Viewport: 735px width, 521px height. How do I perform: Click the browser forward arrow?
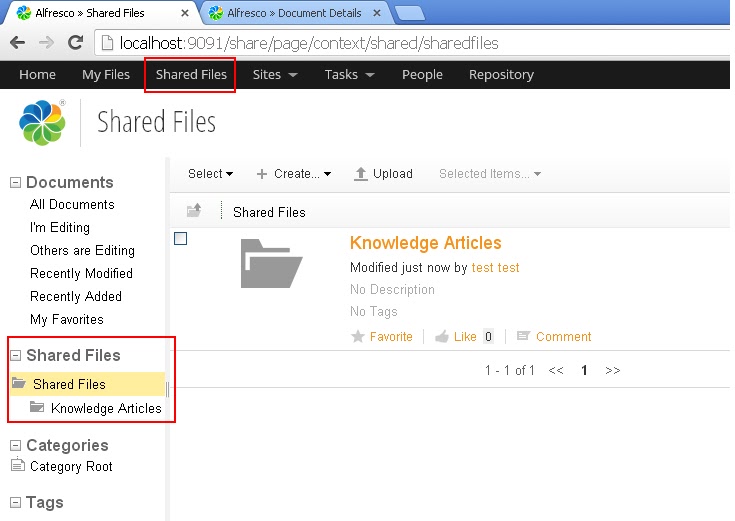[x=46, y=43]
